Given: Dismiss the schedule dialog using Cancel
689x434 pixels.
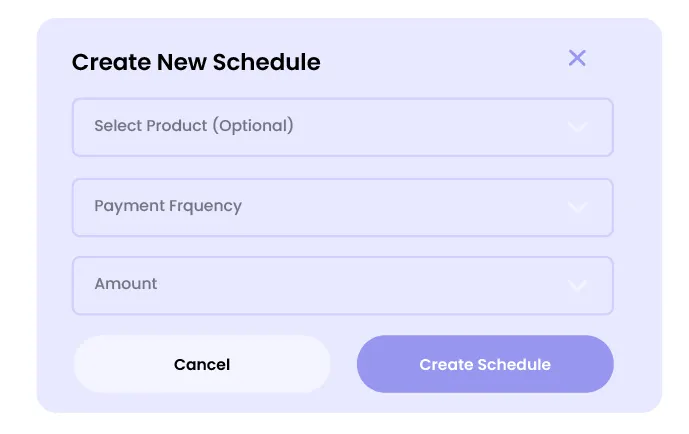Looking at the screenshot, I should click(x=202, y=364).
